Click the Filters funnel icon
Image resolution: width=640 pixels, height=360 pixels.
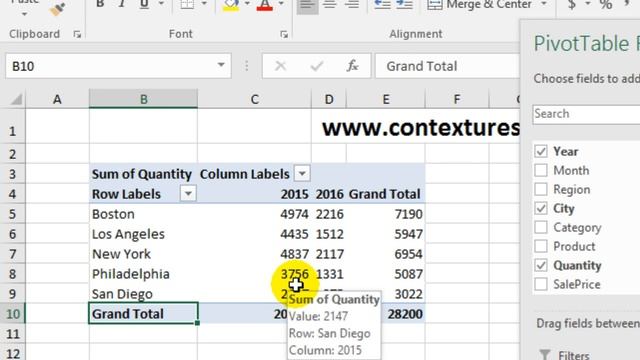pyautogui.click(x=544, y=355)
